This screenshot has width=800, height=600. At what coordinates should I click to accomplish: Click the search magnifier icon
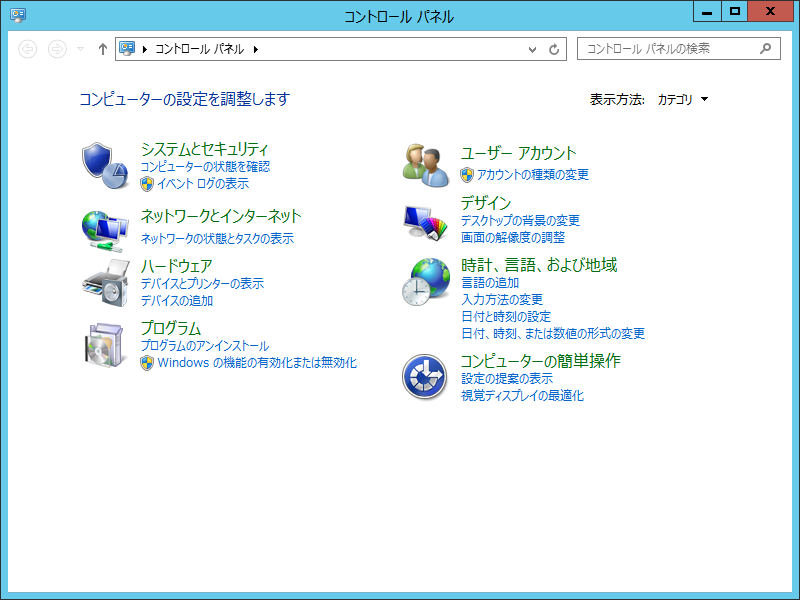pyautogui.click(x=765, y=48)
